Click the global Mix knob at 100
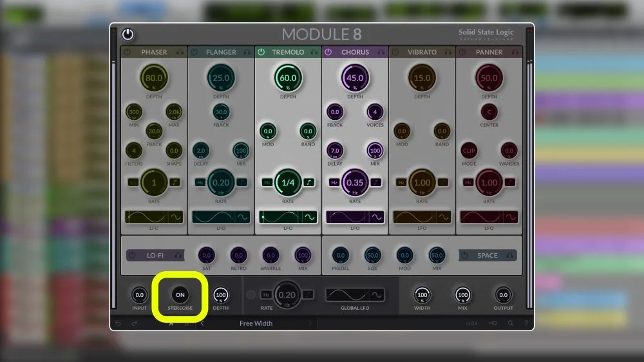Image resolution: width=644 pixels, height=362 pixels. 462,294
